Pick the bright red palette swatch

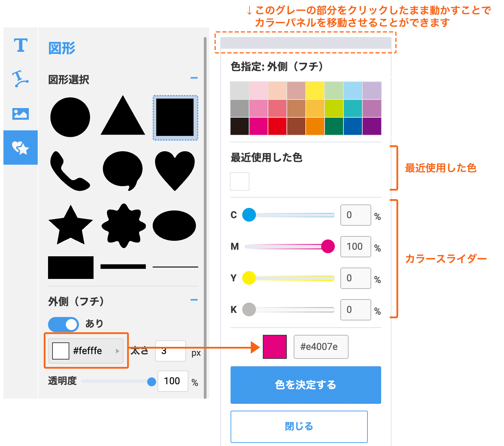(x=277, y=126)
